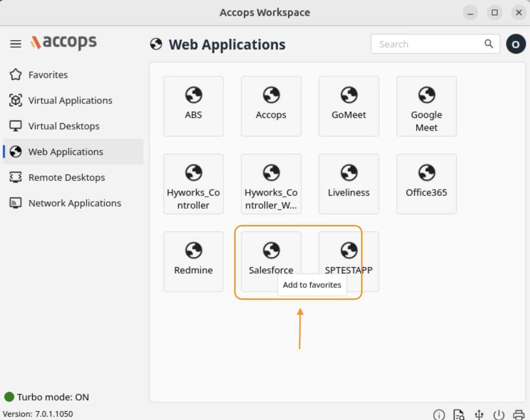Click the Turbo mode ON indicator
The height and width of the screenshot is (420, 530).
46,397
